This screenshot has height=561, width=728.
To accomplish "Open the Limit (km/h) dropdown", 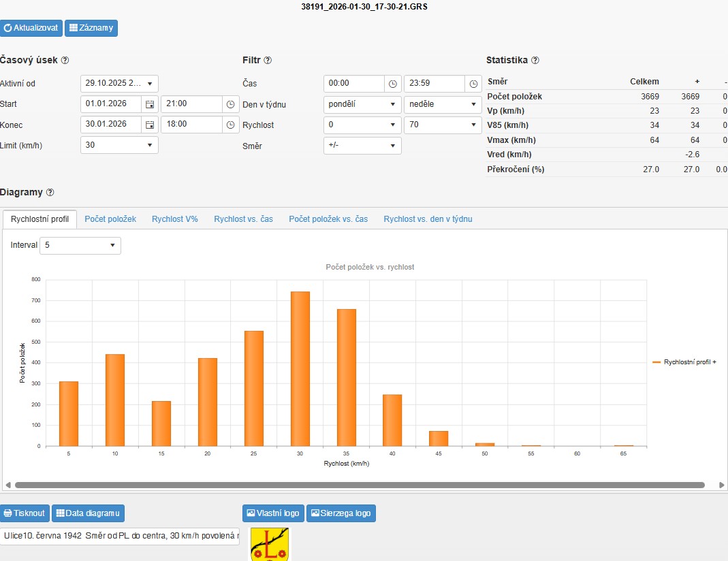I will coord(119,145).
